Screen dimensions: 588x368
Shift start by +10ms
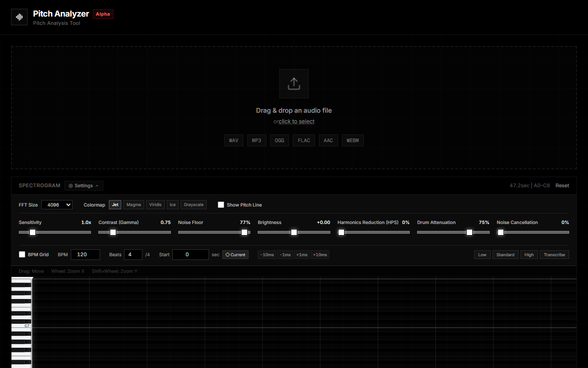[320, 255]
